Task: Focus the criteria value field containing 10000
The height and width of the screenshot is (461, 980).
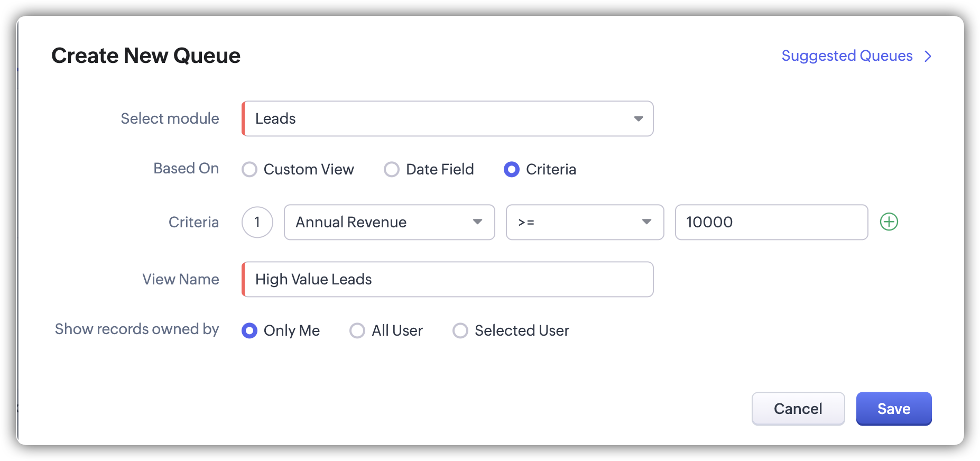Action: click(771, 222)
